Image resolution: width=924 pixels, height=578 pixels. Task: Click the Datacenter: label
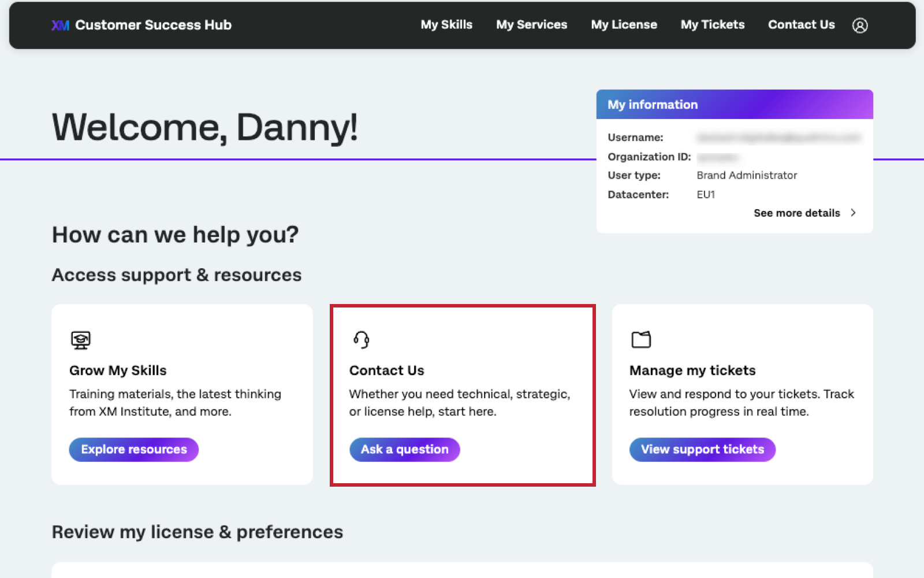click(638, 195)
